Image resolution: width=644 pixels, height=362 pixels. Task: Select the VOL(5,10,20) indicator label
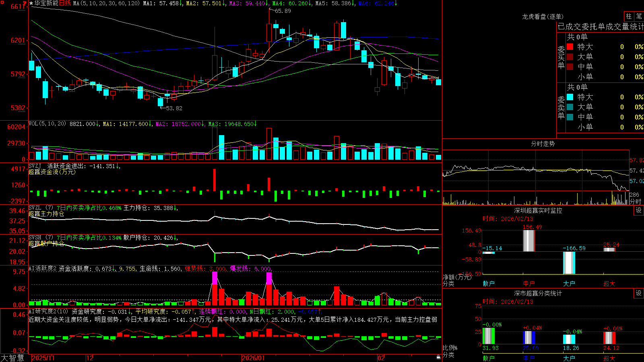(47, 124)
